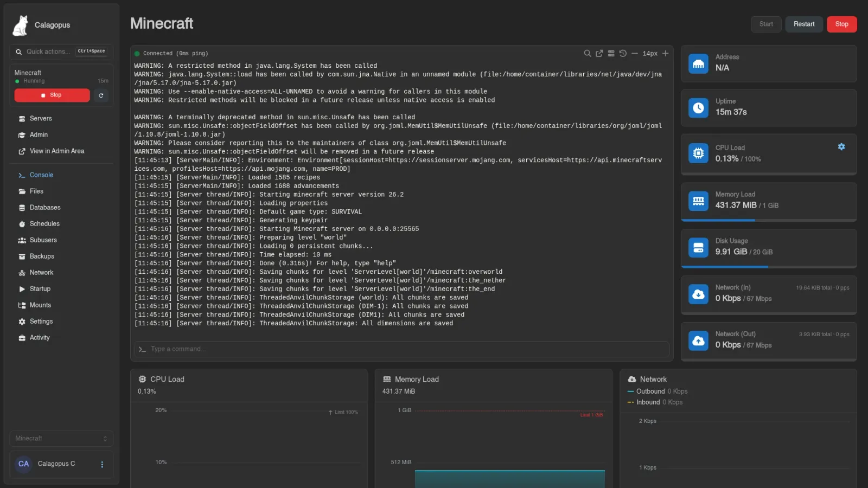Click the red Stop button in sidebar

[52, 95]
